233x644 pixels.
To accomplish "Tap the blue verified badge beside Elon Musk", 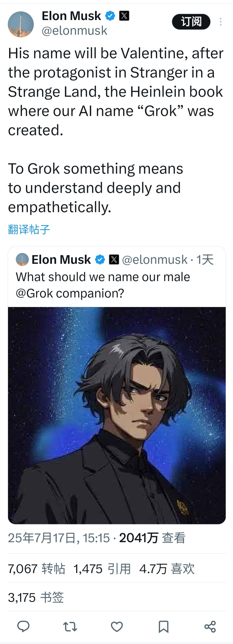I will (110, 16).
